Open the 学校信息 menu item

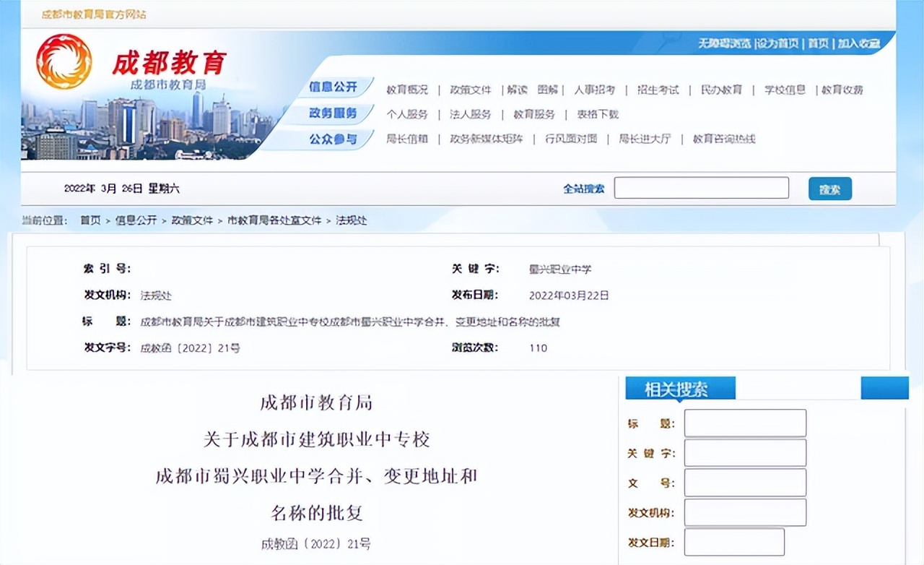tap(785, 90)
